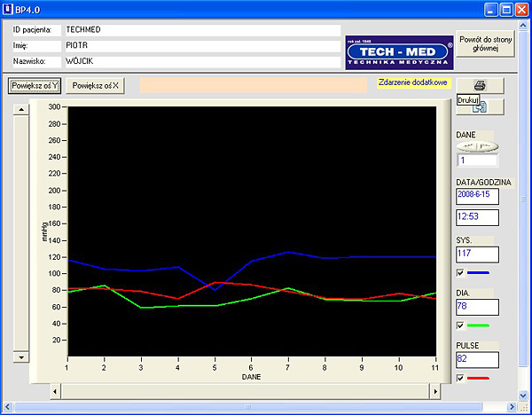Click the Nazwisko field containing WÓJCIK

point(203,61)
